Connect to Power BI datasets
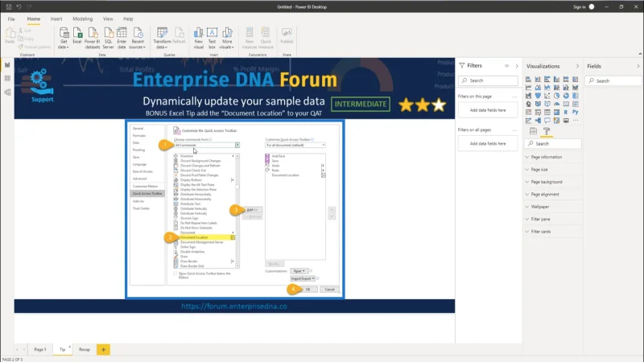This screenshot has height=362, width=644. coord(93,38)
